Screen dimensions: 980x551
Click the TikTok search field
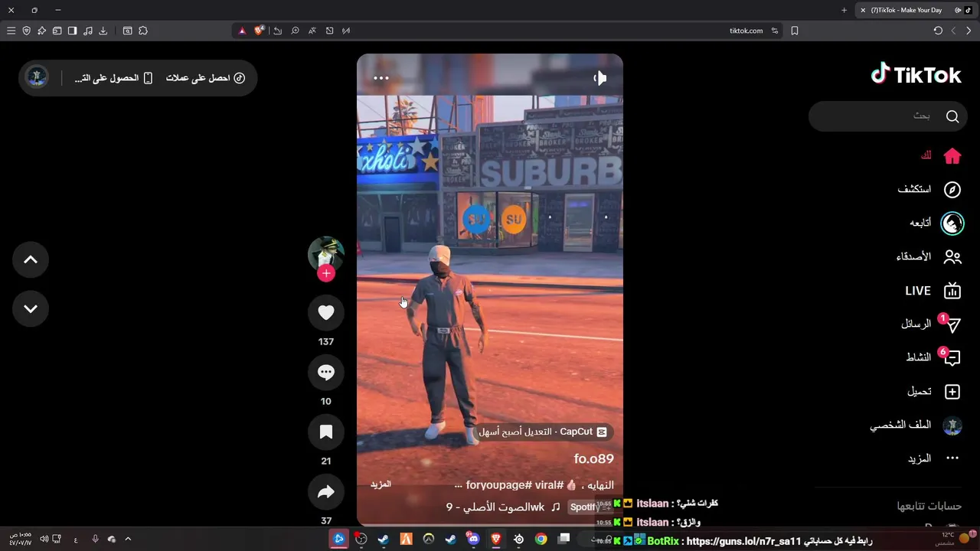pos(888,116)
